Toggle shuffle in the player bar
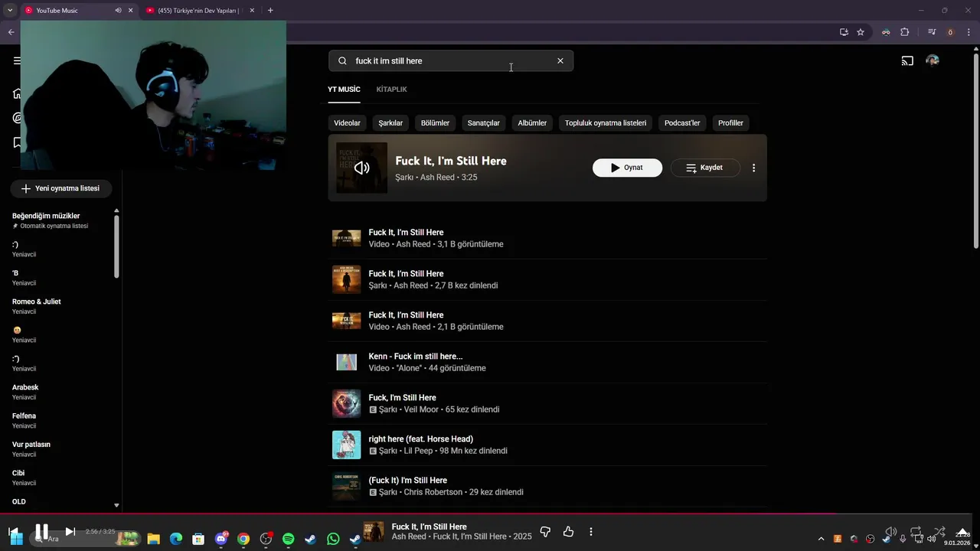 tap(939, 531)
